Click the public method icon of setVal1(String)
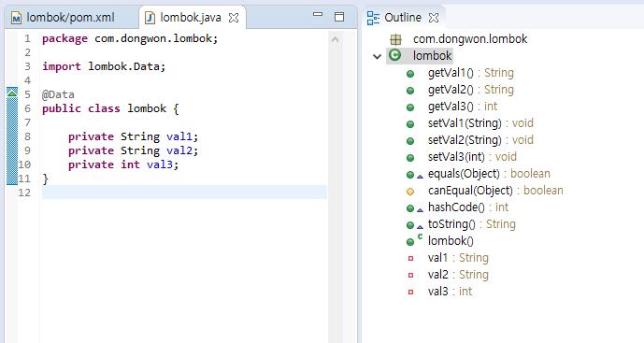 pos(410,124)
